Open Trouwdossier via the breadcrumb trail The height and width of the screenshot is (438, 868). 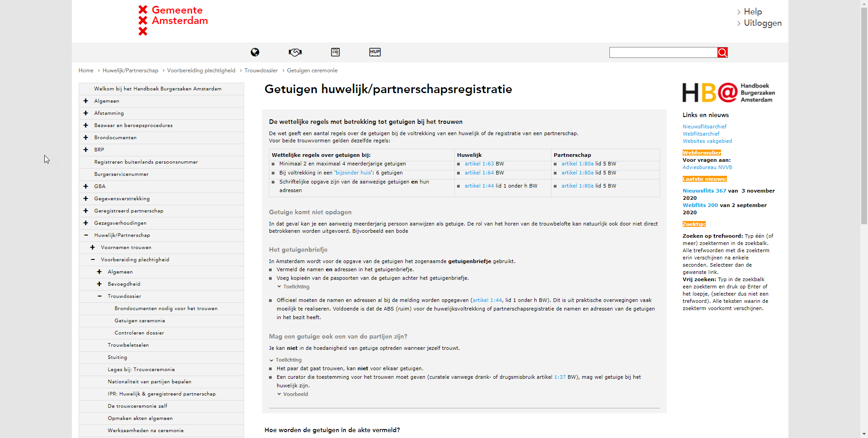(x=261, y=71)
